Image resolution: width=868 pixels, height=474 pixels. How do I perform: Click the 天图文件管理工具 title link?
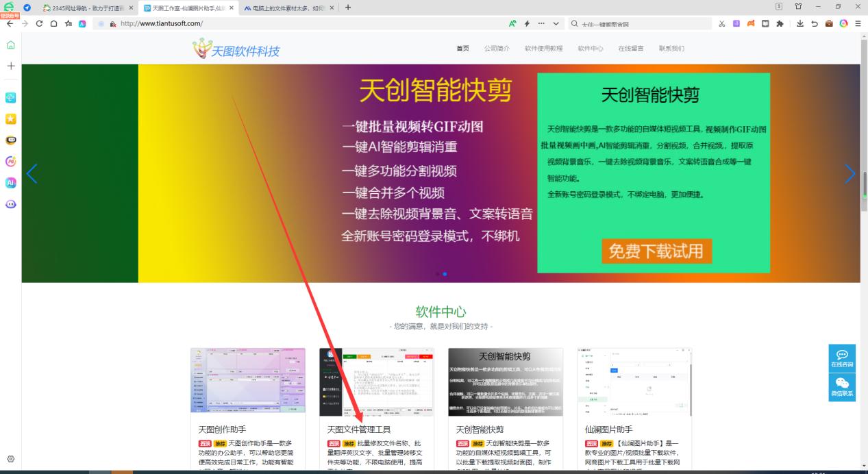(x=359, y=429)
